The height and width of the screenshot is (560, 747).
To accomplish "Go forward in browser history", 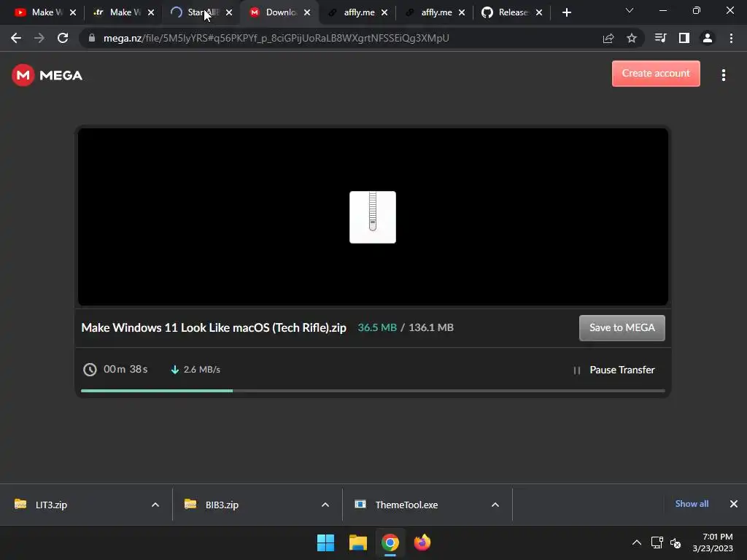I will click(39, 38).
